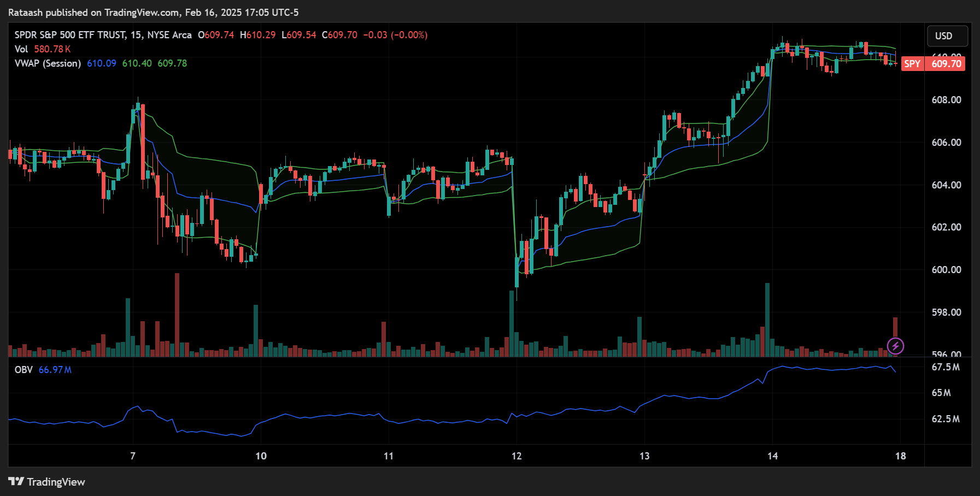Select the VWAP (Session) indicator label

coord(48,63)
